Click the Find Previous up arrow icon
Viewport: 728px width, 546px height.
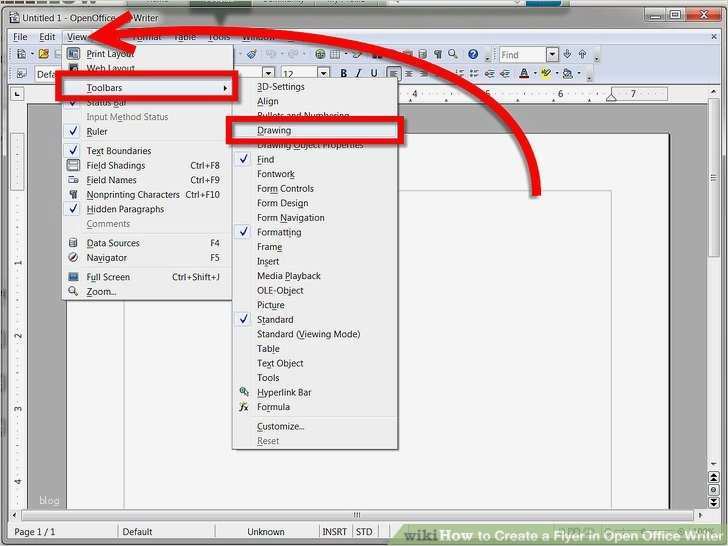[x=583, y=54]
